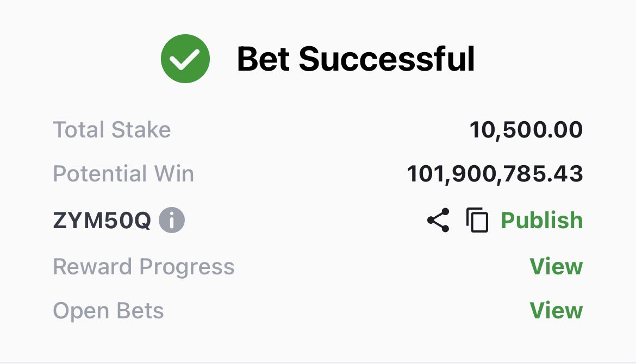Publish the bet code
The height and width of the screenshot is (364, 636).
coord(542,221)
